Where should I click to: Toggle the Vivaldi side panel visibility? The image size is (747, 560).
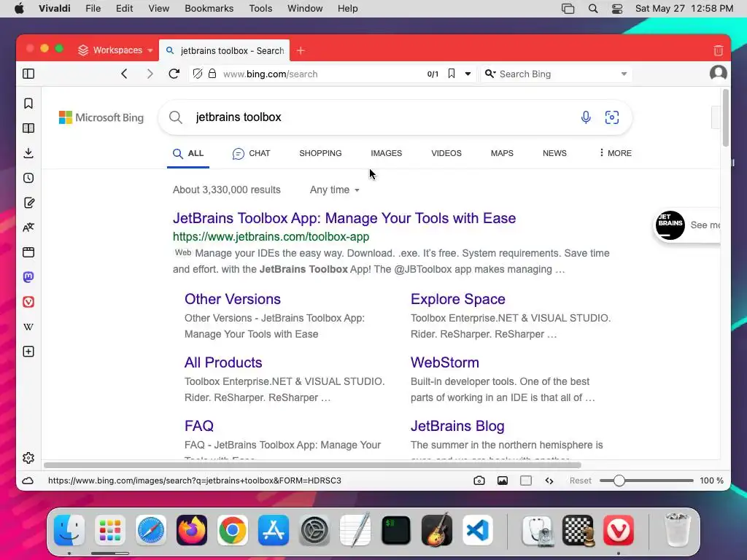(x=28, y=74)
